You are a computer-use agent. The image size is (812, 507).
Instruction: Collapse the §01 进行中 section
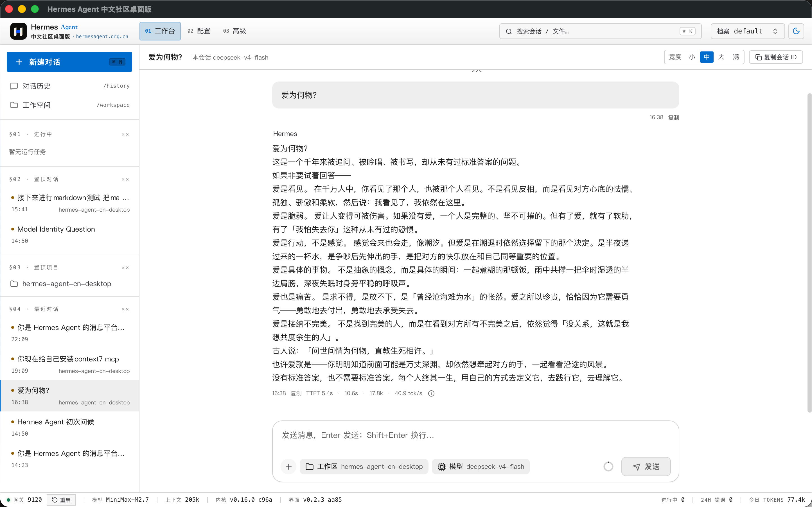tap(125, 134)
